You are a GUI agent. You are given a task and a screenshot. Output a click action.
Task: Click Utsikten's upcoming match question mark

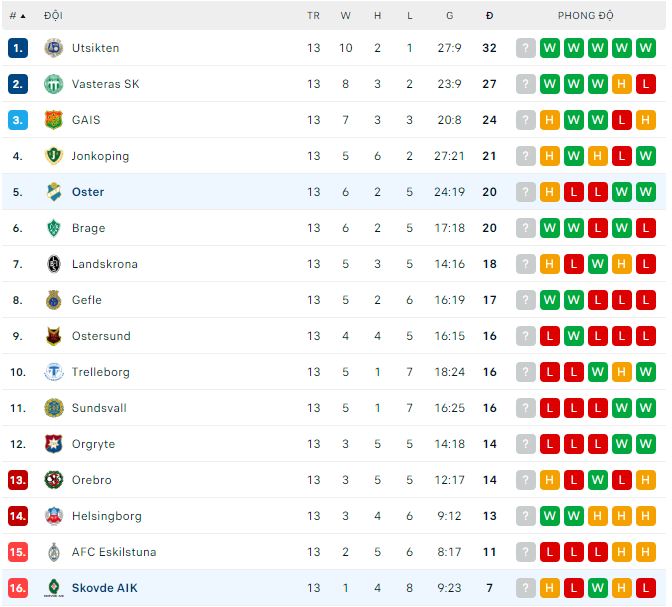click(x=526, y=48)
